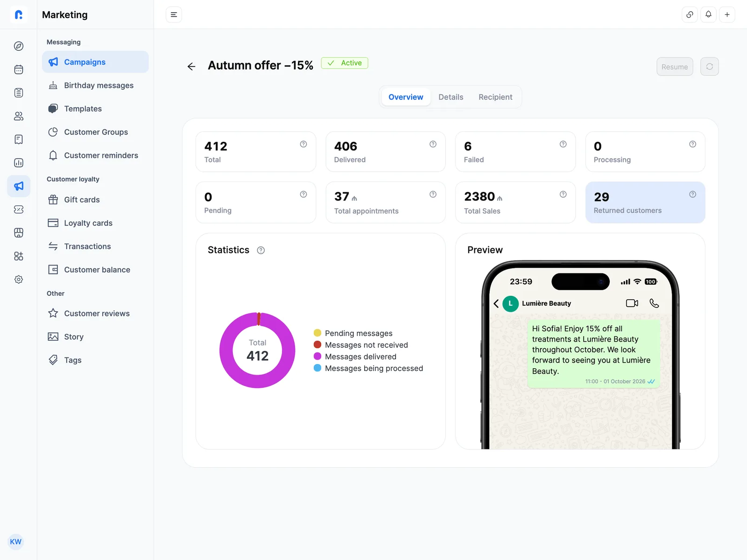Open Gift cards in sidebar
The image size is (747, 560).
[95, 200]
